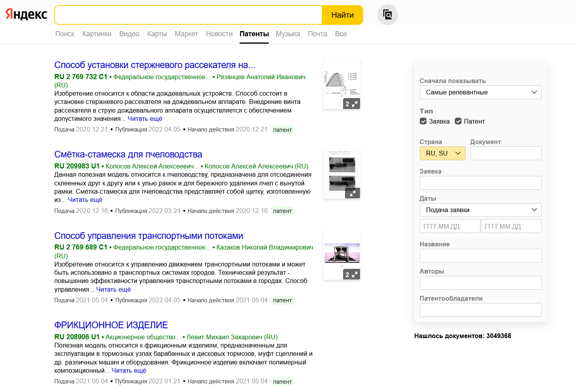Image resolution: width=576 pixels, height=392 pixels.
Task: Click the Yandex logo
Action: (26, 15)
